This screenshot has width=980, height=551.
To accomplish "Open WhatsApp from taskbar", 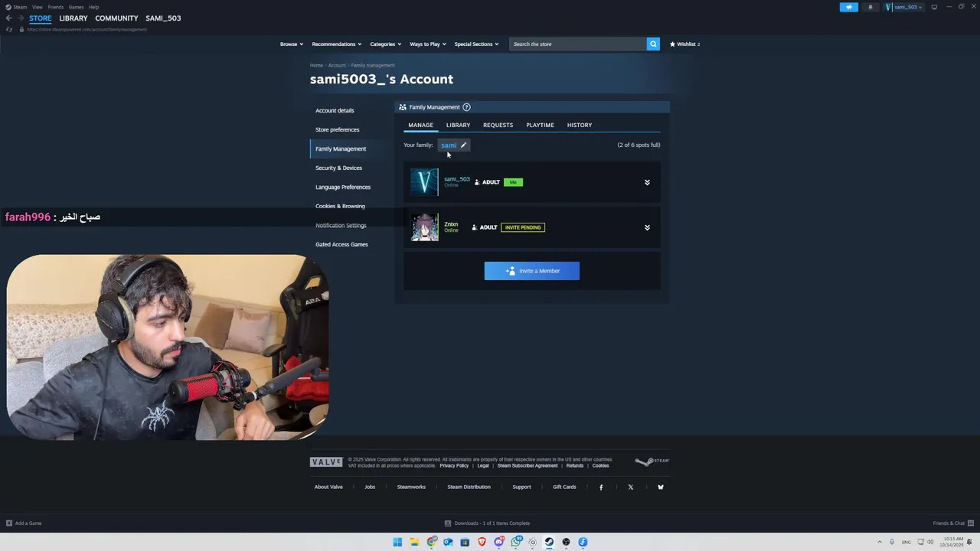I will 516,542.
